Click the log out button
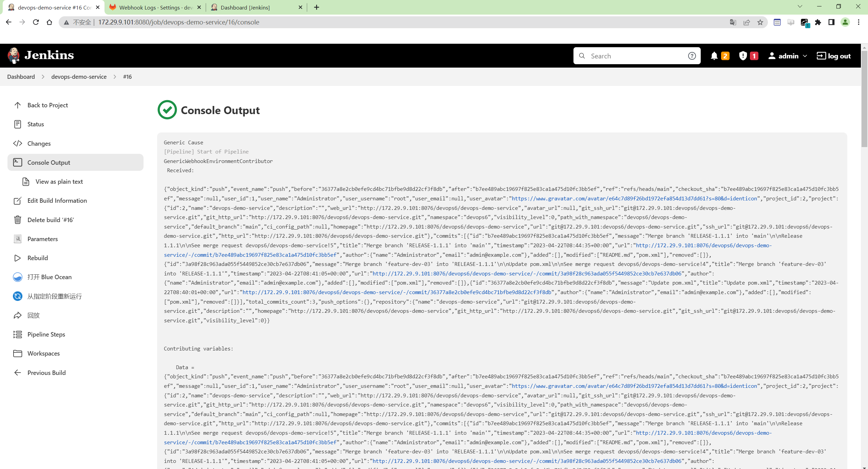 [833, 56]
